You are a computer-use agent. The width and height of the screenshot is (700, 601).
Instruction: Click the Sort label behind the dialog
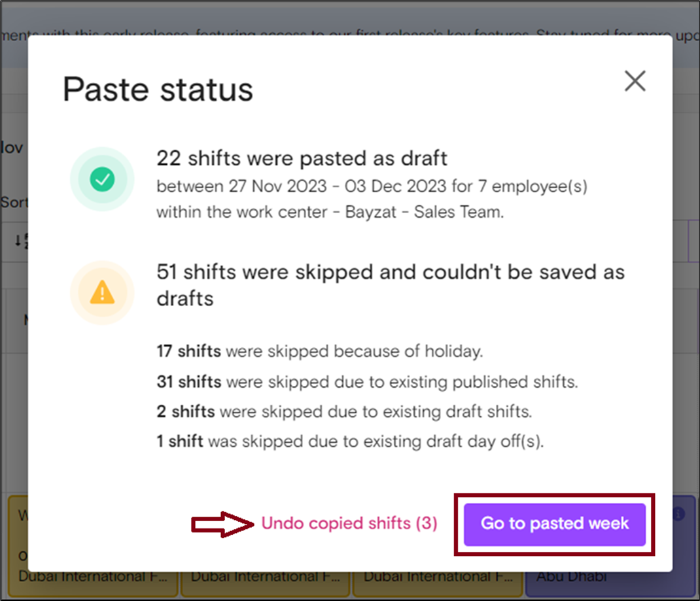point(14,202)
